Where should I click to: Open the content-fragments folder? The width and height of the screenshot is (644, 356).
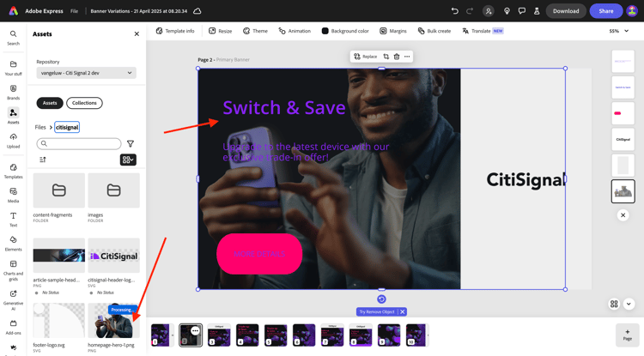coord(58,190)
